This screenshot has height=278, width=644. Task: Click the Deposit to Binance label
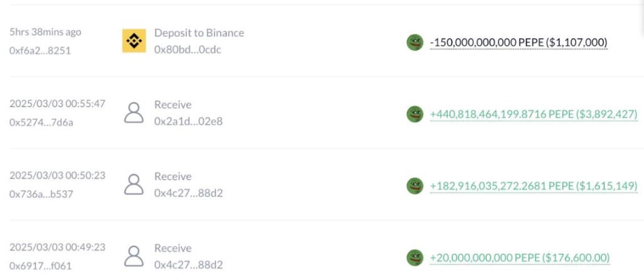coord(199,33)
